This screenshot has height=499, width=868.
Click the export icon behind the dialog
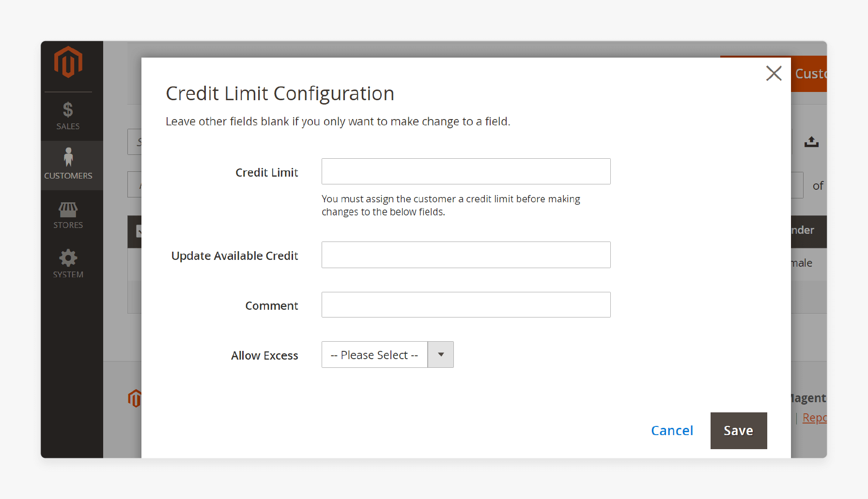[811, 142]
